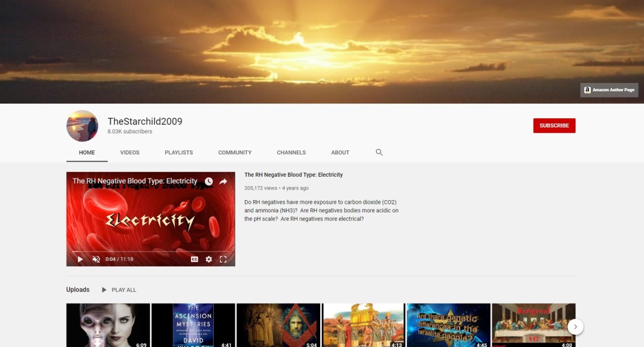Screen dimensions: 644x347
Task: Open the RH Negative Blood Type title link
Action: 293,175
